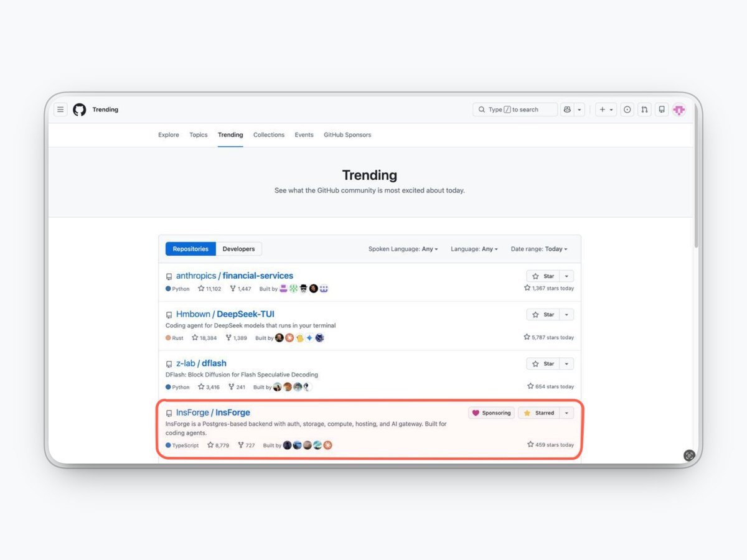Click blue sparkle contributor avatar in DeepSeek-TUI row
747x560 pixels.
pos(309,338)
